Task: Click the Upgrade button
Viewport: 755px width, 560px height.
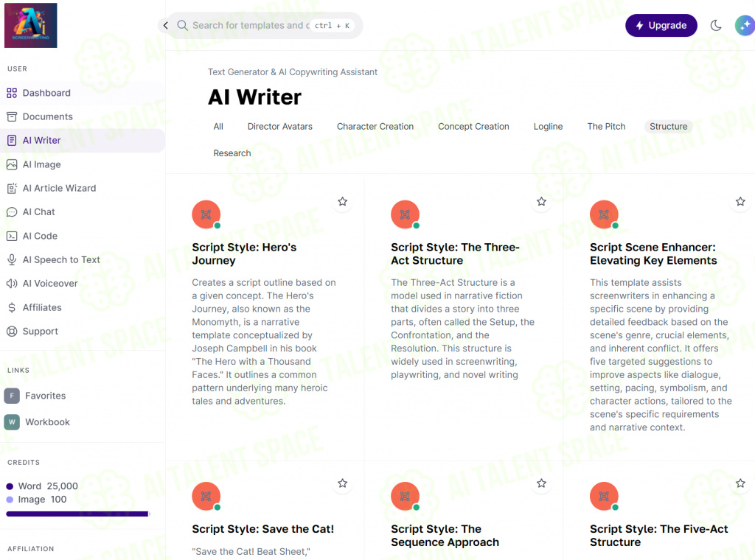Action: [661, 26]
